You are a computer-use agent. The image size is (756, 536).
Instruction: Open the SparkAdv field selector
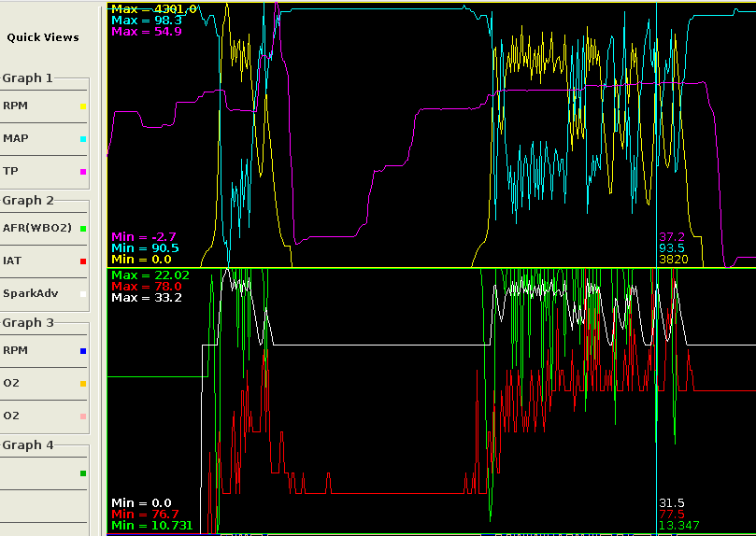pos(37,293)
